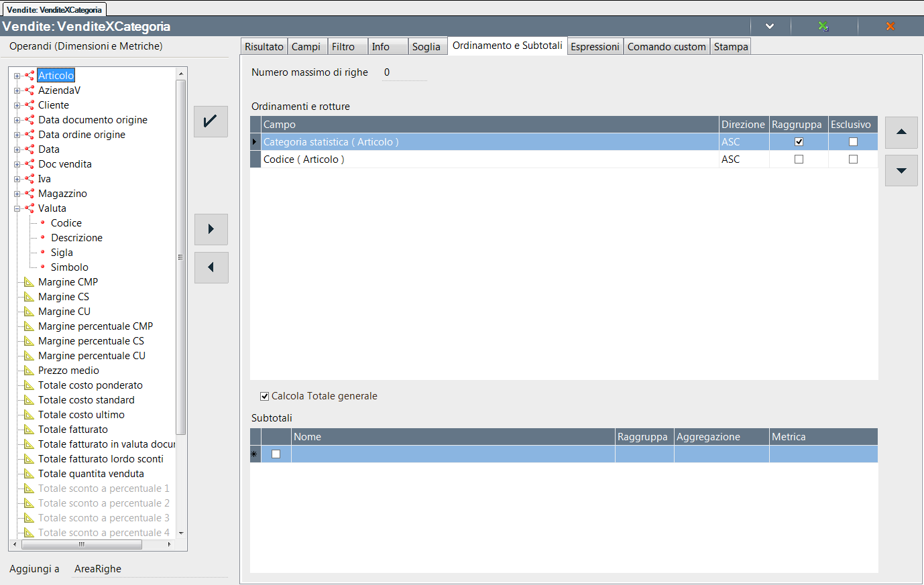The height and width of the screenshot is (585, 924).
Task: Toggle Calcola Totale generale checkbox
Action: tap(264, 396)
